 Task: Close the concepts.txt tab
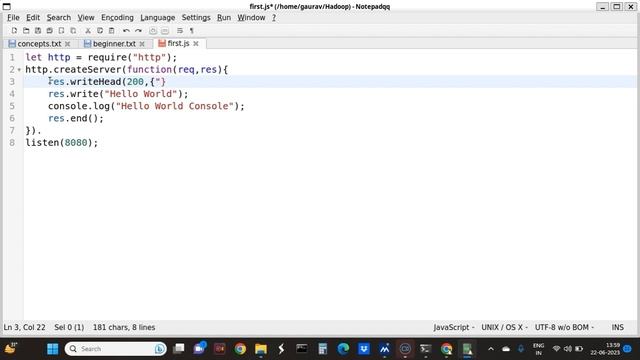[67, 44]
